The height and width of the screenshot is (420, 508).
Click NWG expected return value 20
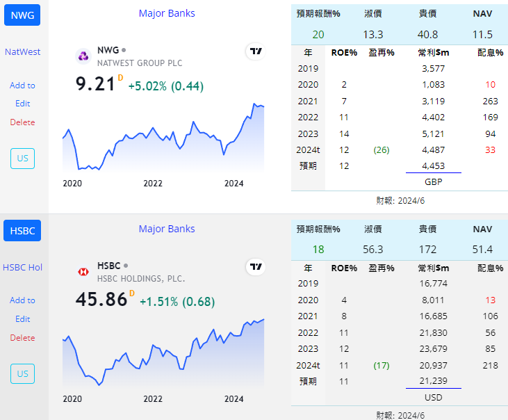pyautogui.click(x=318, y=35)
